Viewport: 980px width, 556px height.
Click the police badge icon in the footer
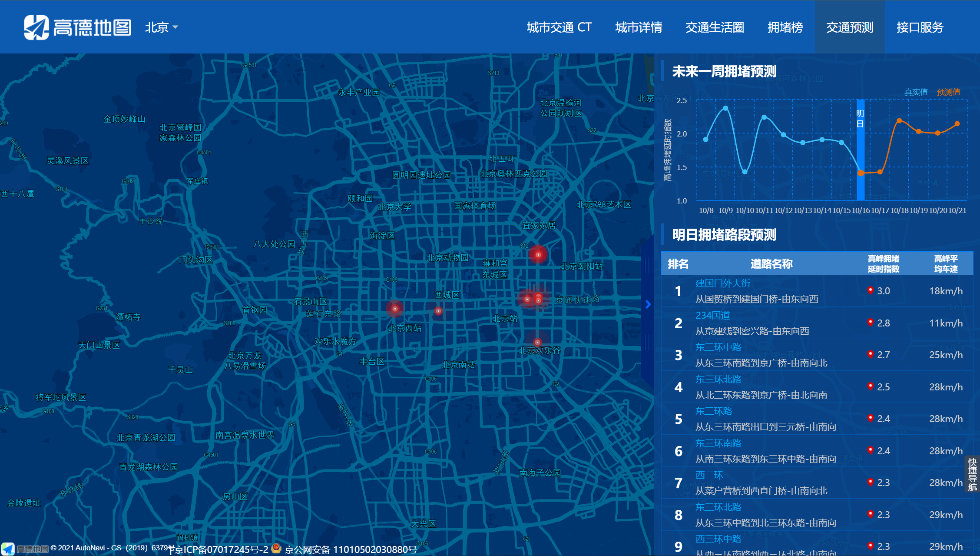(x=276, y=549)
